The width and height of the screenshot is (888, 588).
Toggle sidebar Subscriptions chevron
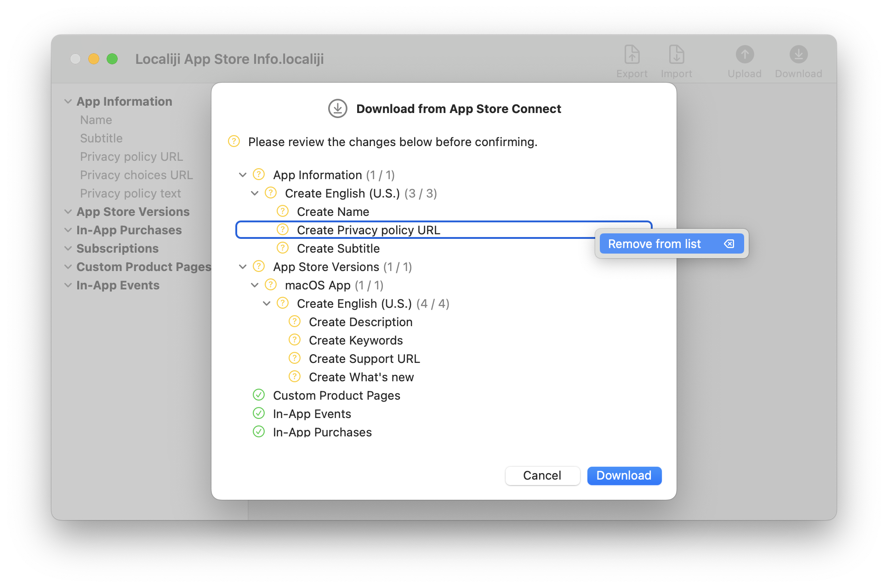(68, 249)
